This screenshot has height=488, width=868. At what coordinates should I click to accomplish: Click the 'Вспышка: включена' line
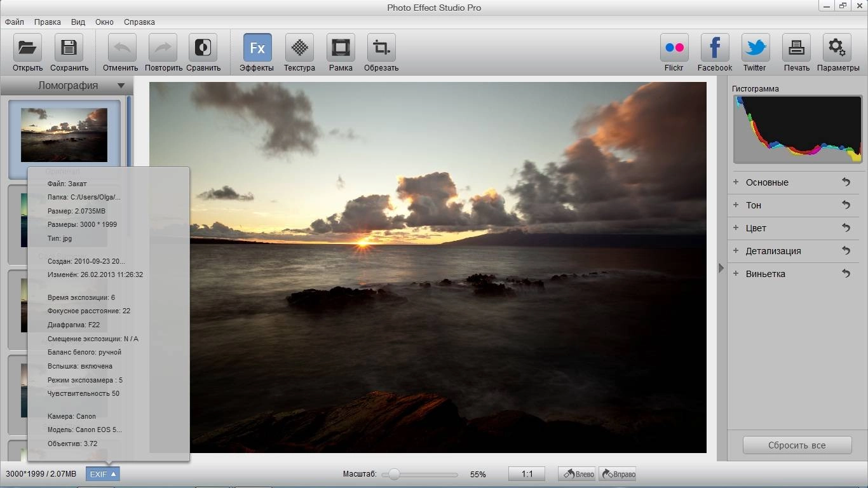coord(80,366)
